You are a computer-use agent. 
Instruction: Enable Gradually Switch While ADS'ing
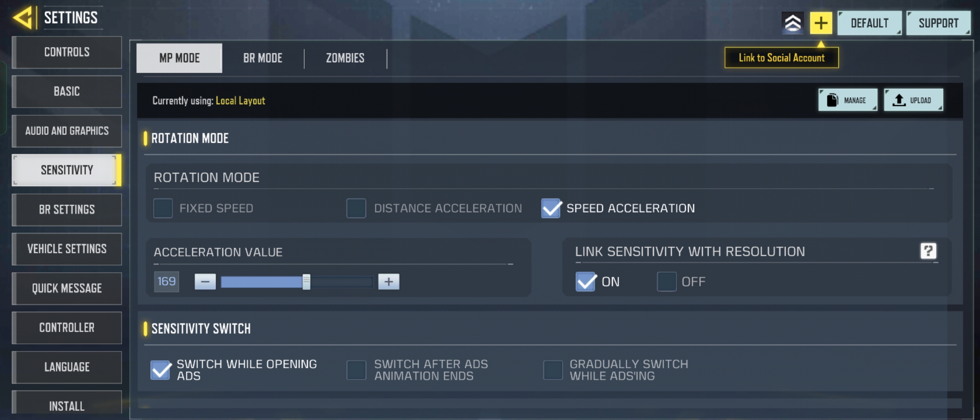(x=553, y=370)
